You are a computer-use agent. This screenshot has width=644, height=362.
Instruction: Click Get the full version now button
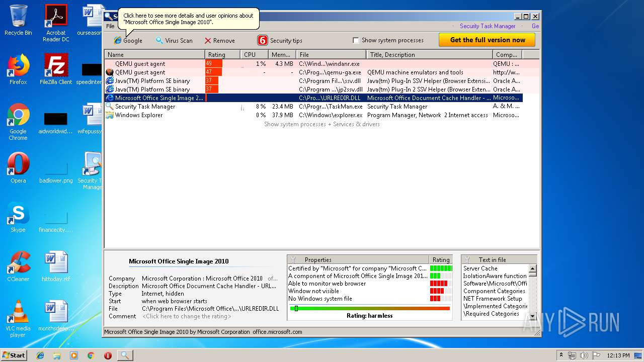coord(487,40)
